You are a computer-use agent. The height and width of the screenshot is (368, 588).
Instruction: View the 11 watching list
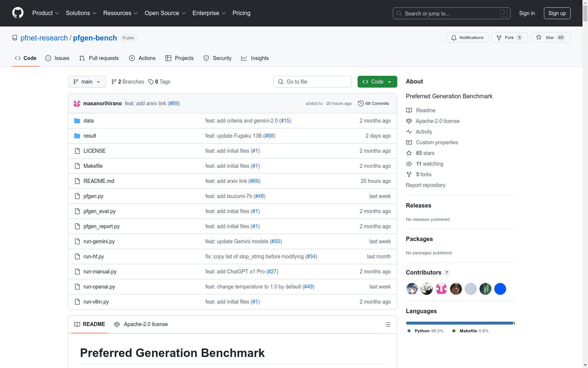pyautogui.click(x=425, y=164)
